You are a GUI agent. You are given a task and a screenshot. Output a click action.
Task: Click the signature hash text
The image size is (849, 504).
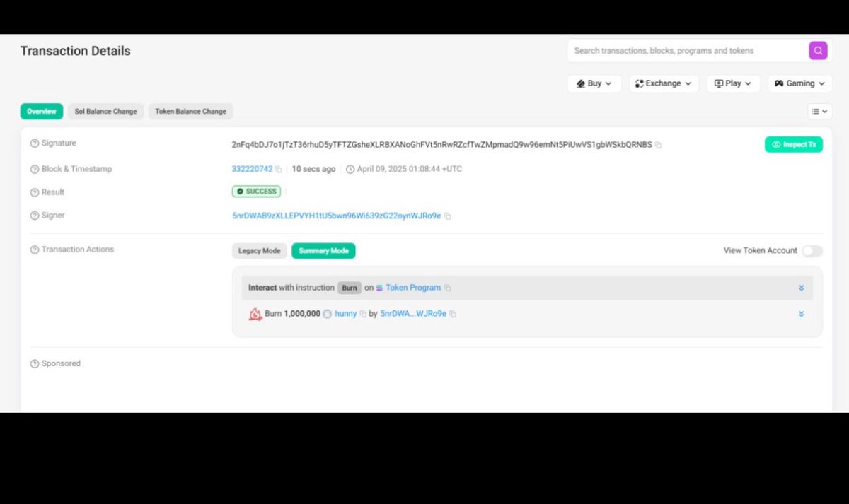tap(442, 145)
